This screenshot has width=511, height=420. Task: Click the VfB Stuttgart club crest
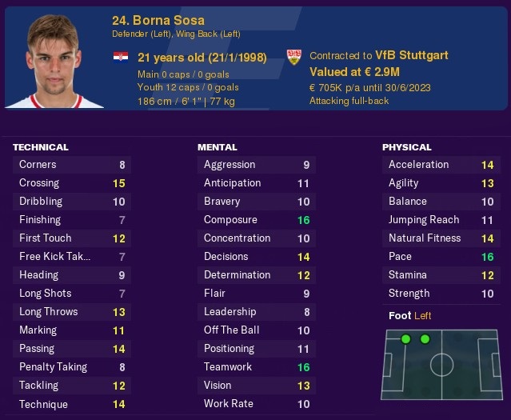294,57
